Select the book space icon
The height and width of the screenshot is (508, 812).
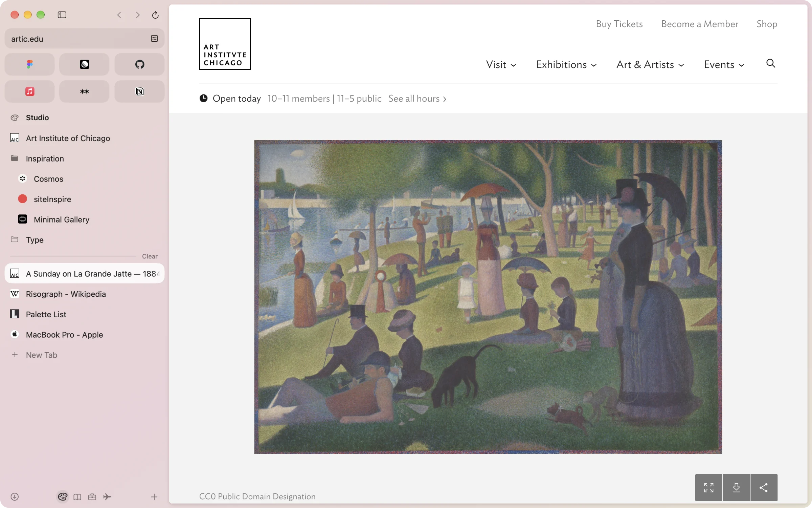(x=77, y=497)
